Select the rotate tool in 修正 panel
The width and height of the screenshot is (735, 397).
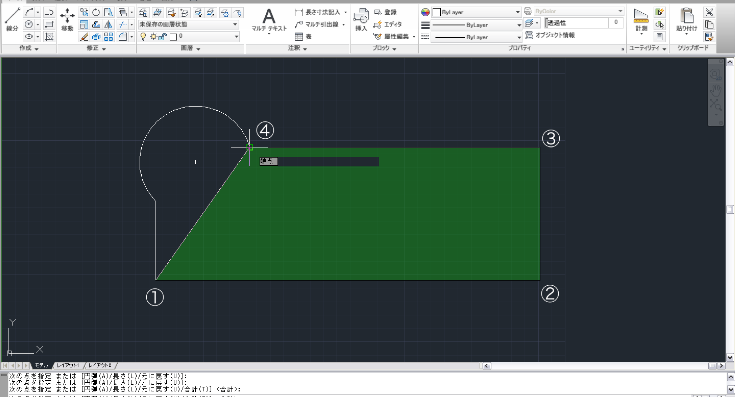(x=96, y=12)
